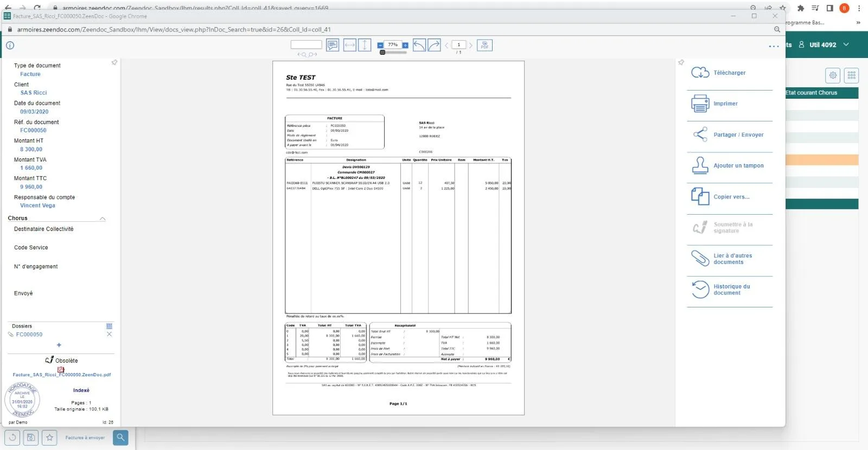Go to the next page
868x450 pixels.
click(x=470, y=45)
